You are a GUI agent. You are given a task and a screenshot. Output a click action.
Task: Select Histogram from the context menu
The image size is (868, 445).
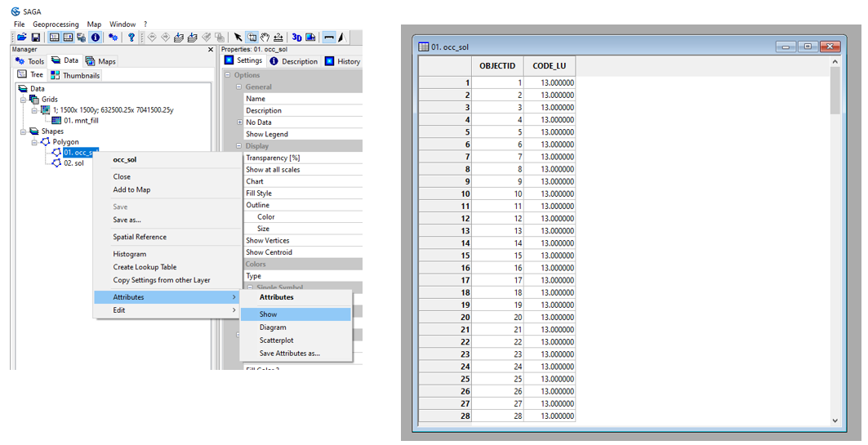pos(130,254)
